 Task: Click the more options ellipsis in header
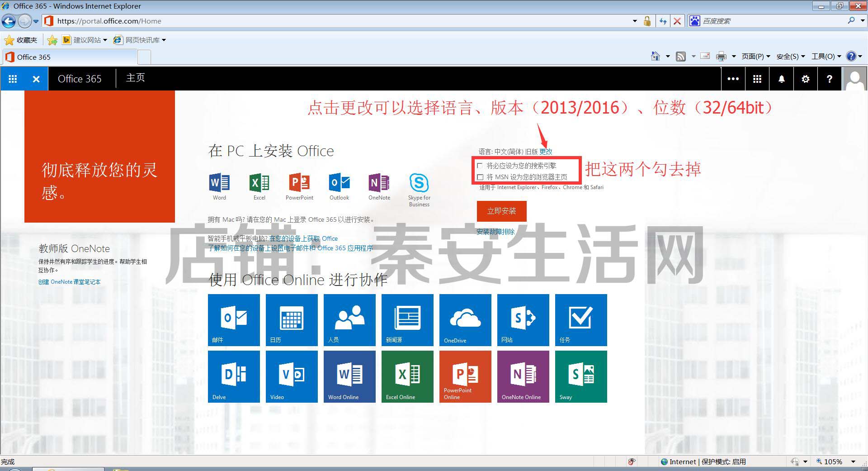(x=733, y=79)
